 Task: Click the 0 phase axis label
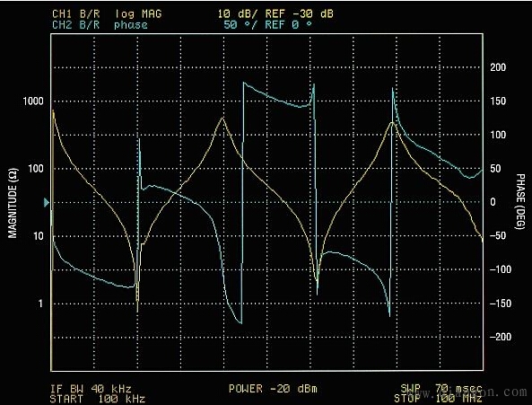pos(493,202)
